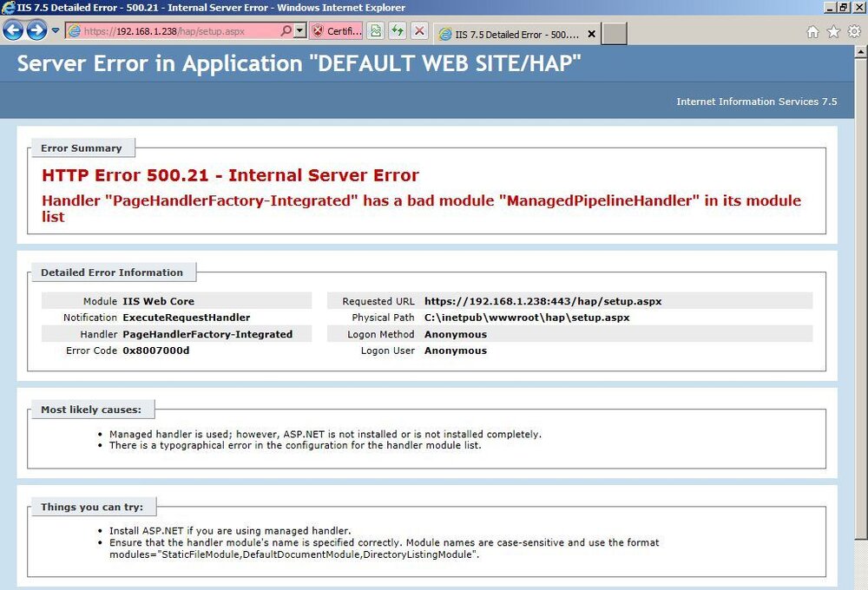
Task: Open the Certificate error security report
Action: (x=336, y=31)
